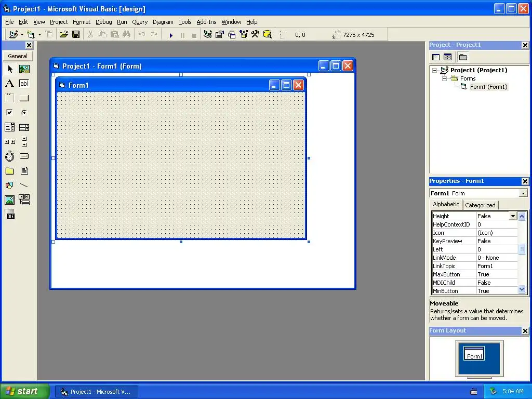
Task: Open the Form Layout Window toolbar icon
Action: [232, 35]
